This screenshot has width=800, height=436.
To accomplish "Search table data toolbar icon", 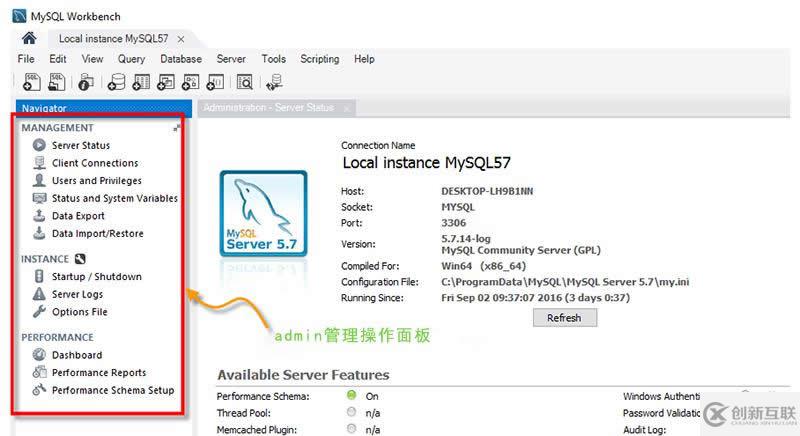I will [245, 82].
